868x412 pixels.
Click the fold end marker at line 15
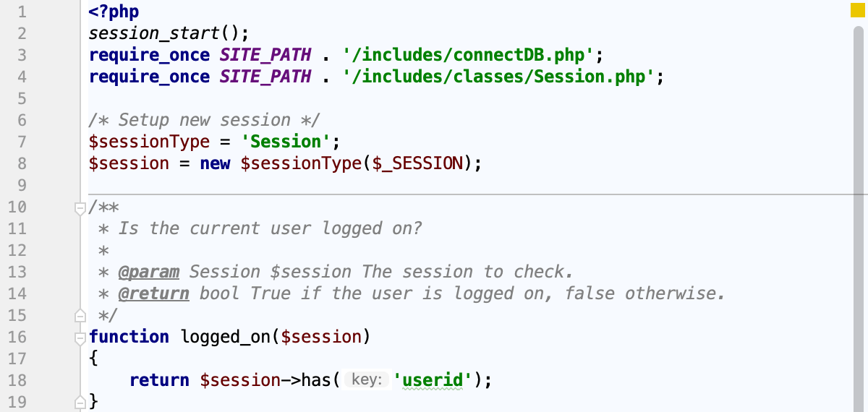click(x=80, y=315)
